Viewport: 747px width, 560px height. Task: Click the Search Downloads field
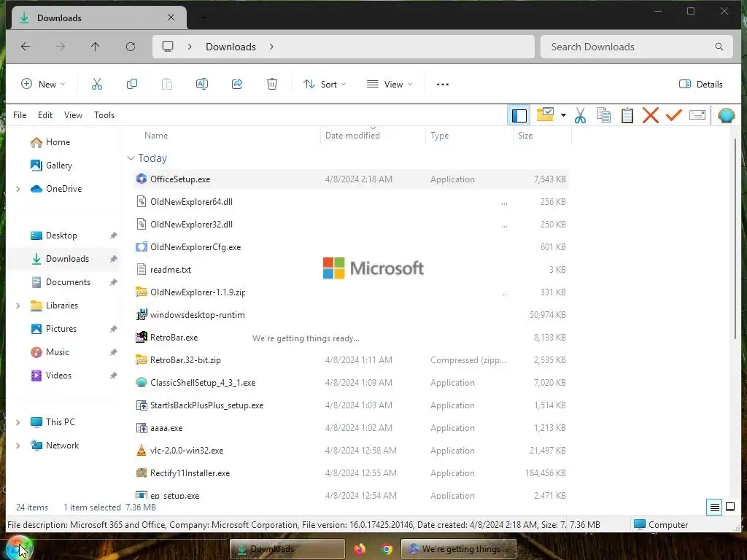(x=636, y=47)
